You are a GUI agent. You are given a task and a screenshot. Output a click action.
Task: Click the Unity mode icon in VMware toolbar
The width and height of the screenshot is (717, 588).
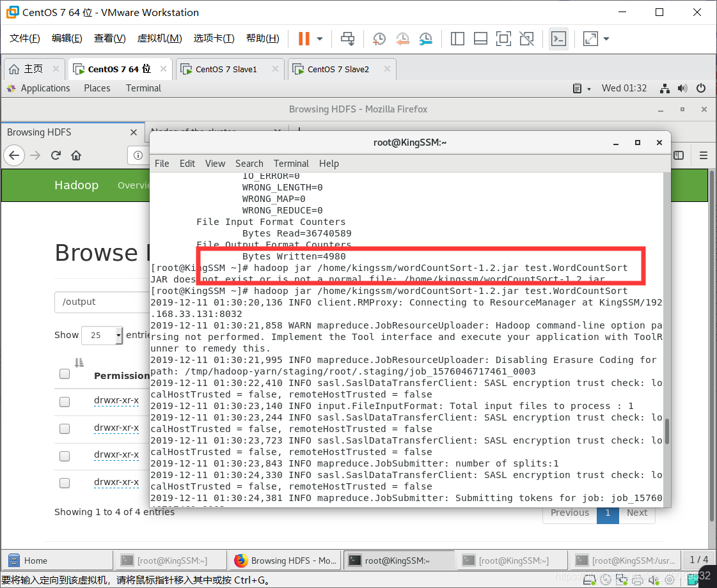pyautogui.click(x=527, y=39)
